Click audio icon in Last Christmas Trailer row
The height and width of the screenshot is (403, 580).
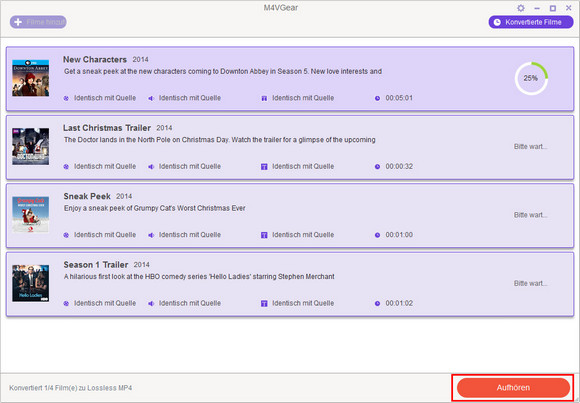pyautogui.click(x=151, y=167)
